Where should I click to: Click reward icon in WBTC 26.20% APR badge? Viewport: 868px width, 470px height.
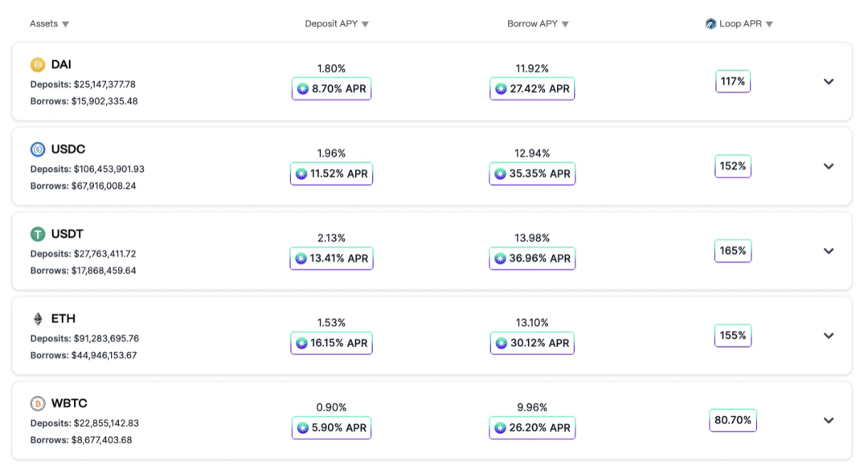501,428
